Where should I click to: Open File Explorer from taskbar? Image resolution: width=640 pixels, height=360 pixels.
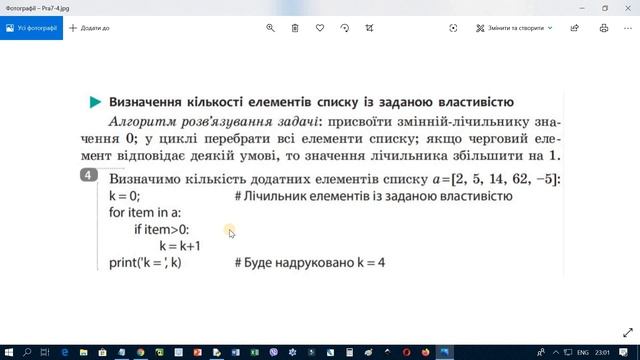pyautogui.click(x=84, y=352)
